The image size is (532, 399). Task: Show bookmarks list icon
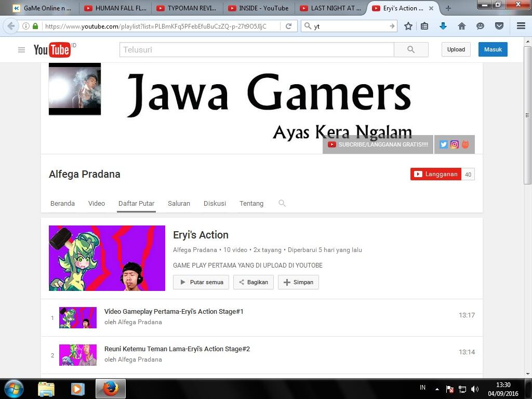424,26
